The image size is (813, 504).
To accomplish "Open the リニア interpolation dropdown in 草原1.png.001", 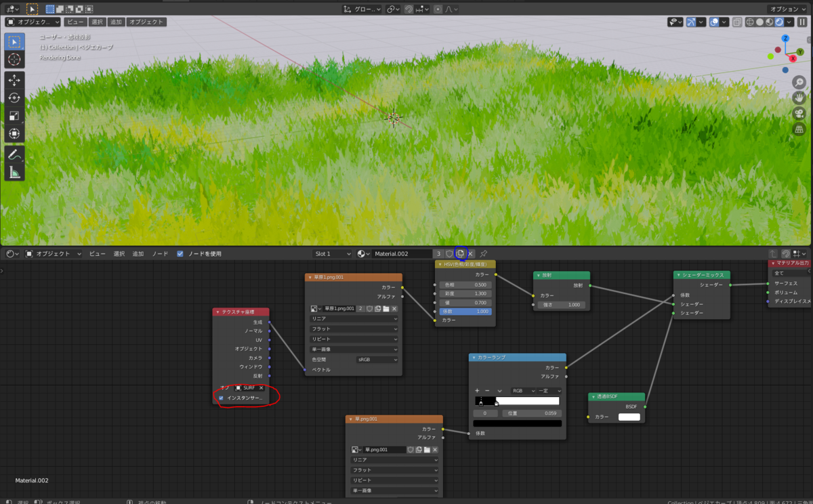I will pyautogui.click(x=354, y=318).
